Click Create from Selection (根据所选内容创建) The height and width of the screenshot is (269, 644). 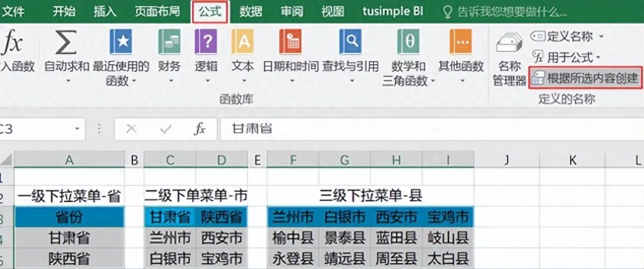point(586,78)
